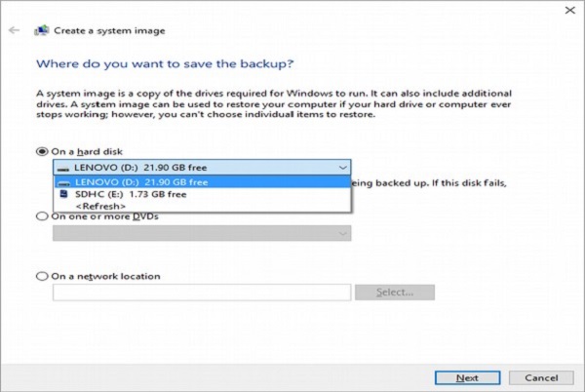Choose LENOVO (D:) 21.90 GB free entry
The height and width of the screenshot is (392, 585).
(x=141, y=181)
